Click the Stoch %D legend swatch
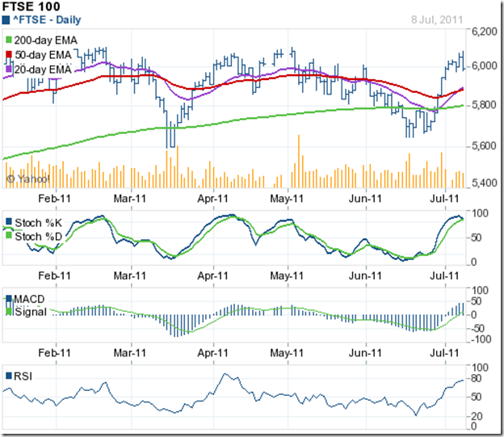504x437 pixels. click(8, 236)
